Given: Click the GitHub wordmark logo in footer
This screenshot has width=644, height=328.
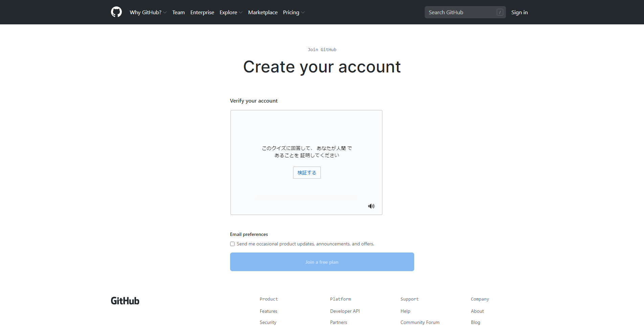Looking at the screenshot, I should pos(125,301).
